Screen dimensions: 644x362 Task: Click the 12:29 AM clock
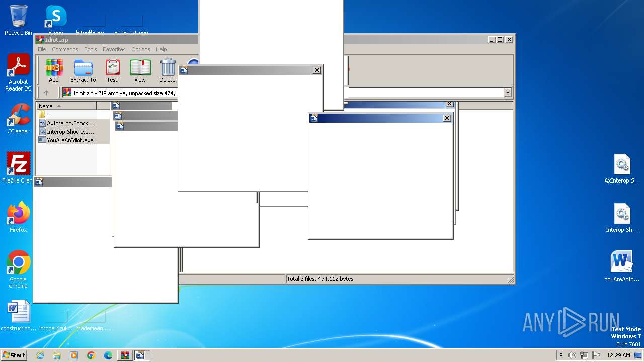click(618, 355)
